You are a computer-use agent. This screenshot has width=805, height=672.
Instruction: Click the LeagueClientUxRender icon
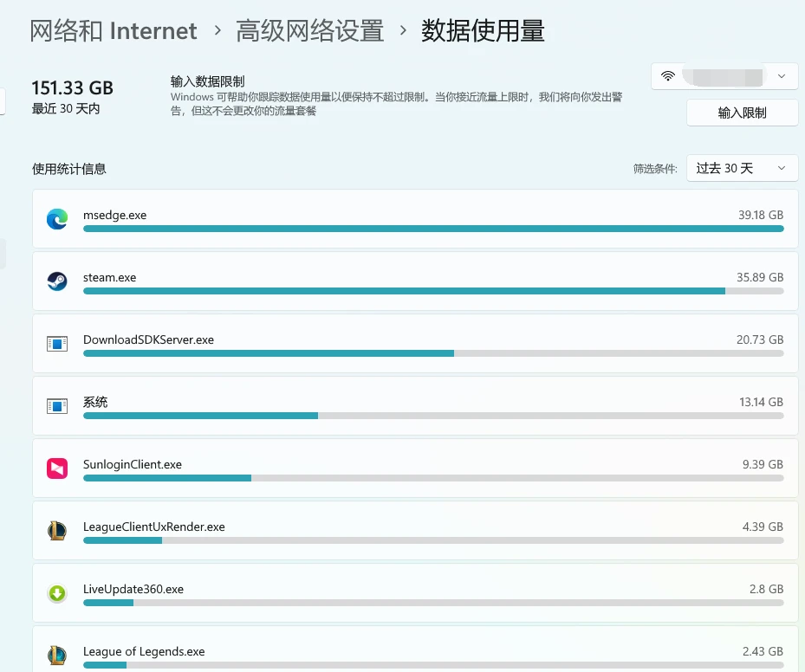pyautogui.click(x=57, y=531)
